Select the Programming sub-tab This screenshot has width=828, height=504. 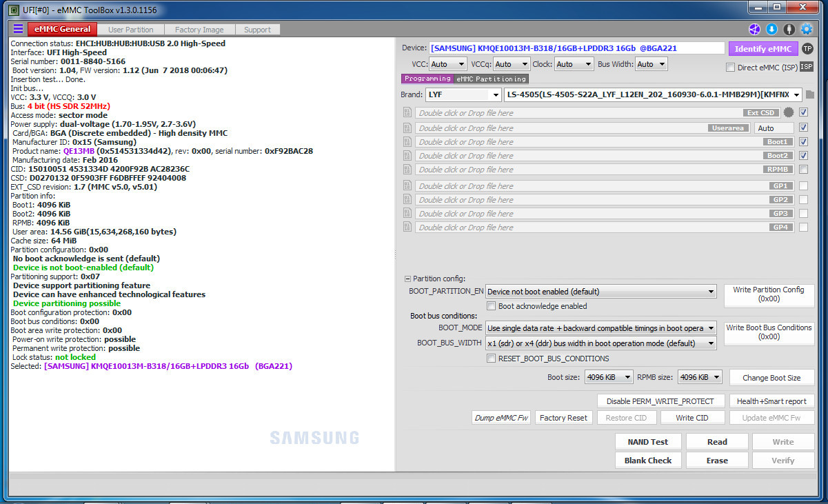pos(427,79)
